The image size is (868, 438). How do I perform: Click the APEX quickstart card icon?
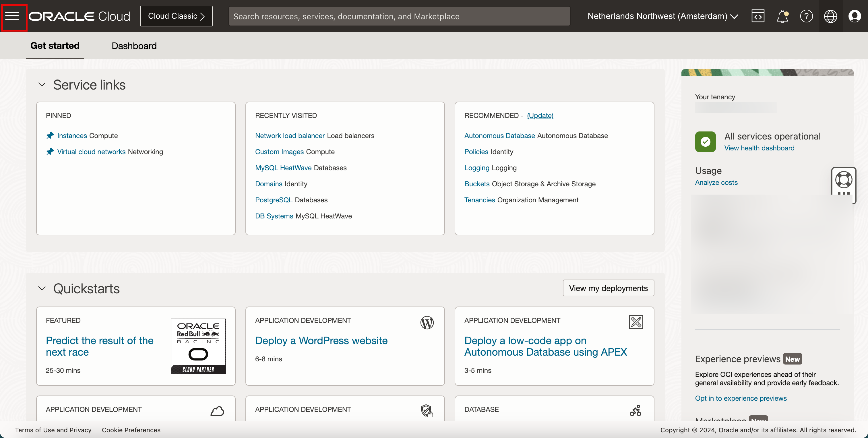coord(636,322)
